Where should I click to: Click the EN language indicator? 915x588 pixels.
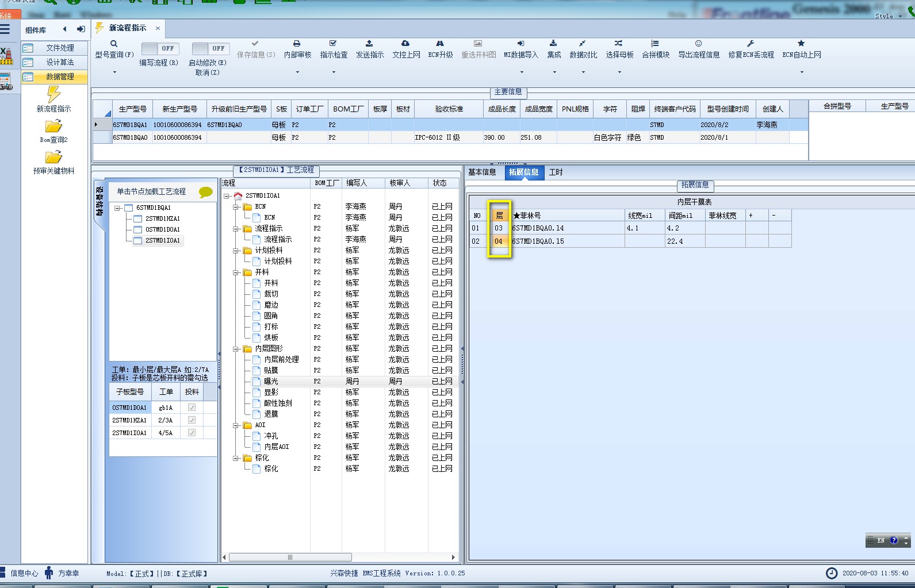(x=881, y=541)
